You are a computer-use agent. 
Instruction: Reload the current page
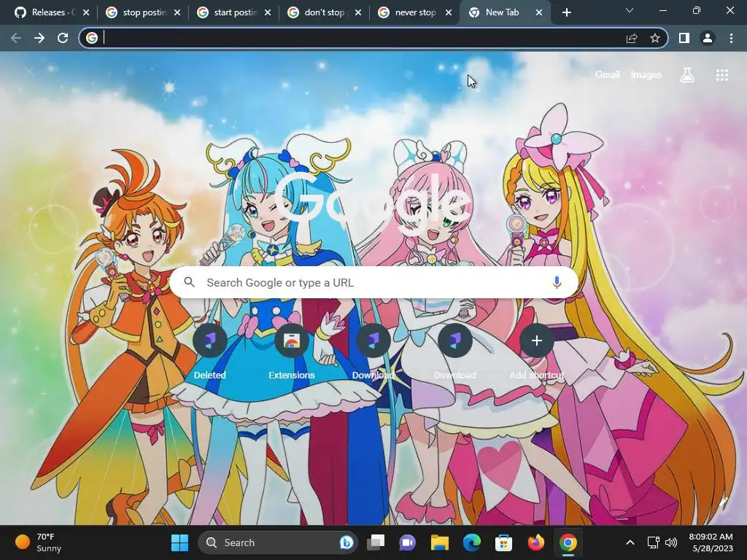pos(63,38)
